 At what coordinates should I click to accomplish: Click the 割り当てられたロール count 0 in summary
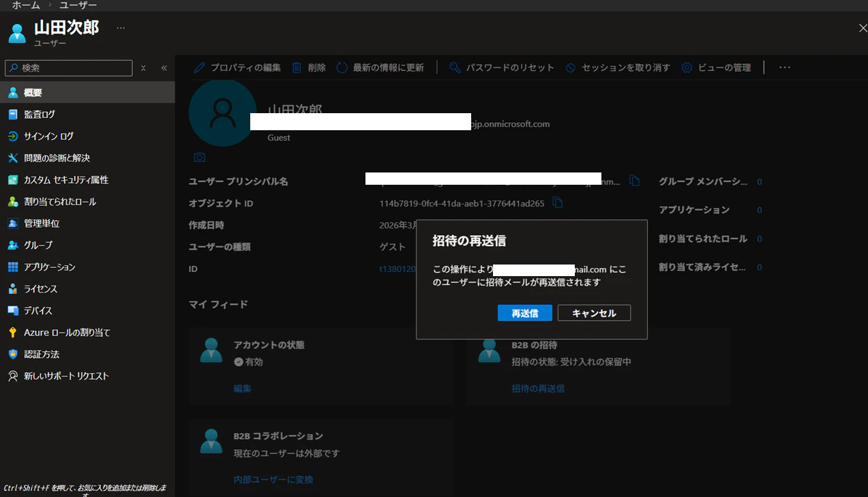(760, 239)
